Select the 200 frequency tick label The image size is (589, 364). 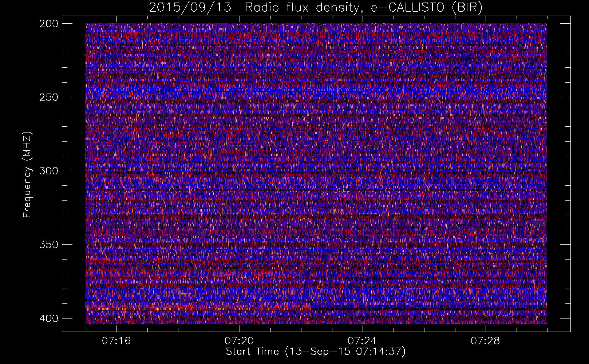pos(48,24)
